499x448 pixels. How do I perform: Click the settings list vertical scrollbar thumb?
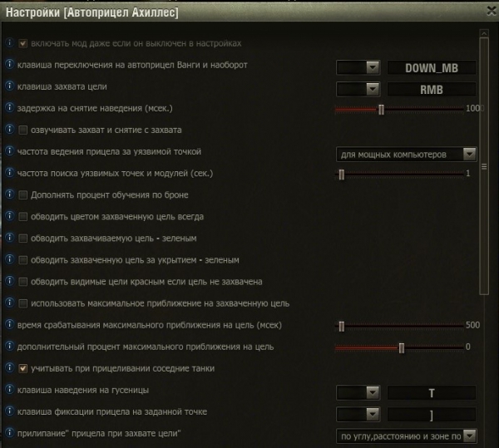point(484,166)
